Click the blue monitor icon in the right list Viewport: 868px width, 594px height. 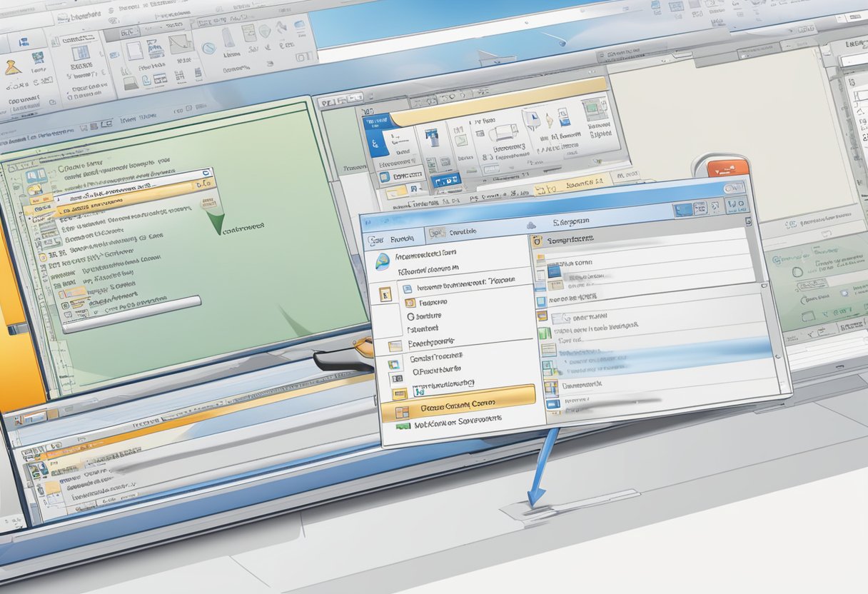click(x=555, y=271)
